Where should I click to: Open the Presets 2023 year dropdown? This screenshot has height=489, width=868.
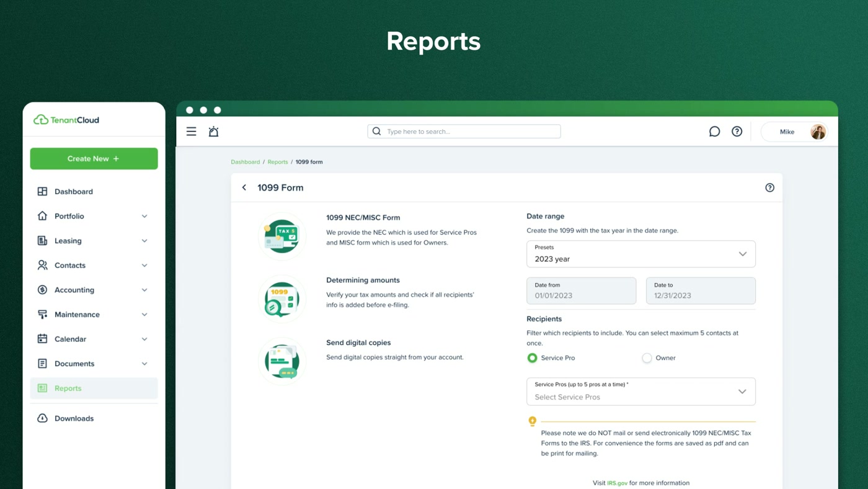click(641, 254)
